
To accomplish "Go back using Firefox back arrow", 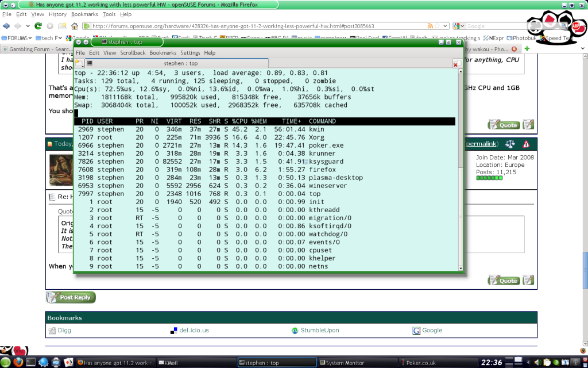I will pyautogui.click(x=6, y=26).
